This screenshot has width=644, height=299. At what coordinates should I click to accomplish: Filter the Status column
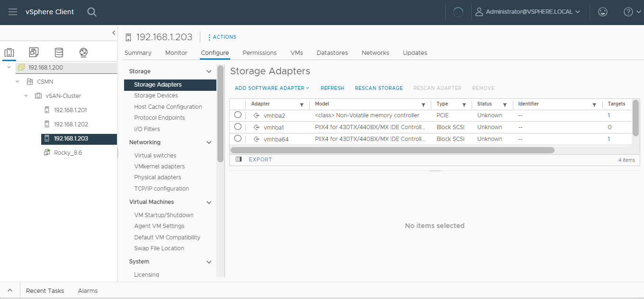tap(505, 105)
